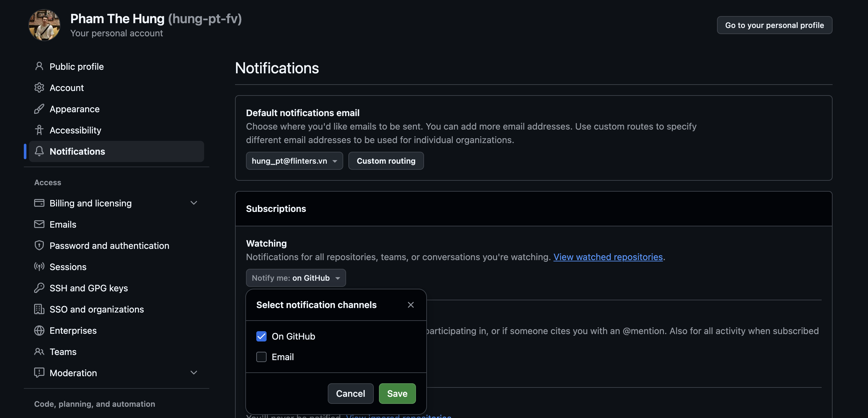Viewport: 868px width, 418px height.
Task: Click the Enterprises globe icon
Action: (39, 330)
